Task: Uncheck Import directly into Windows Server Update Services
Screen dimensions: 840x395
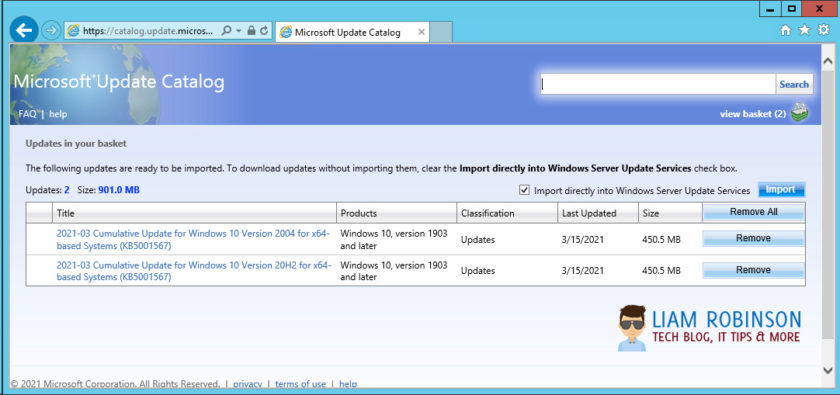Action: (x=524, y=190)
